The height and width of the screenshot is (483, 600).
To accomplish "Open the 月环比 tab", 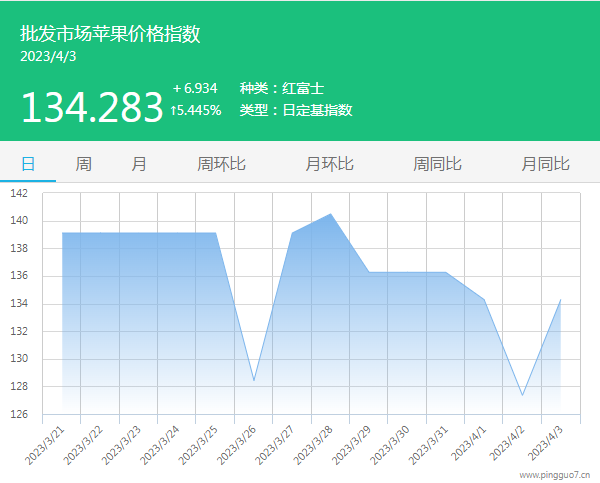I will click(329, 164).
